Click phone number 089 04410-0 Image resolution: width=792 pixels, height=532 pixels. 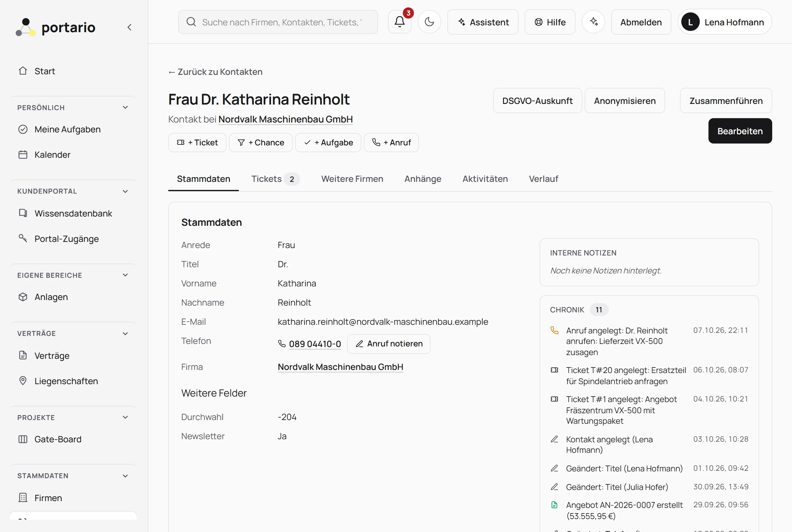pyautogui.click(x=315, y=344)
